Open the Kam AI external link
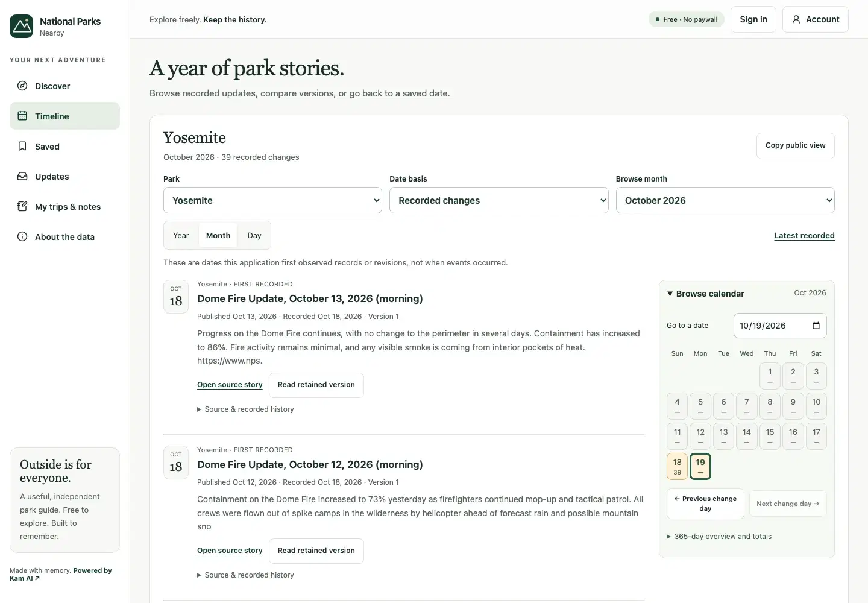868x603 pixels. coord(25,578)
